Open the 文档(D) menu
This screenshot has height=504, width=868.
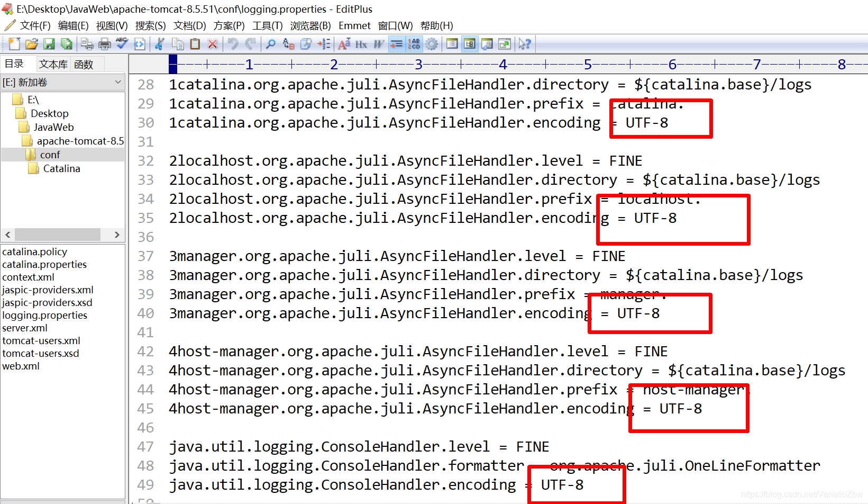[190, 25]
